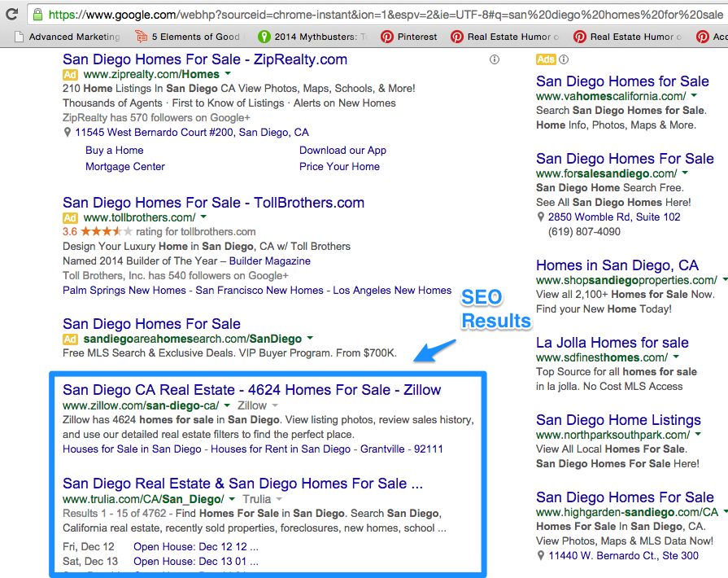Open the 5 Elements of Good bookmark

[x=188, y=37]
